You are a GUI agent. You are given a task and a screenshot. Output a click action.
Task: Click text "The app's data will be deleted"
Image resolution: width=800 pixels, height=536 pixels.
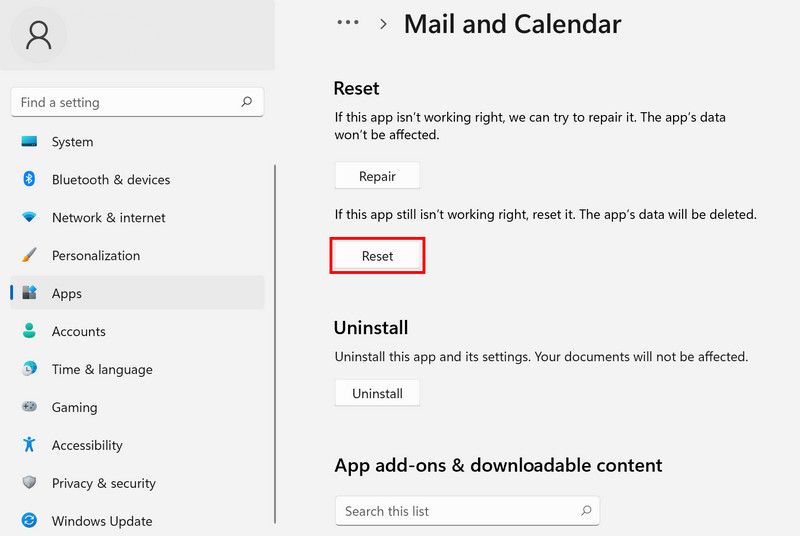[668, 214]
